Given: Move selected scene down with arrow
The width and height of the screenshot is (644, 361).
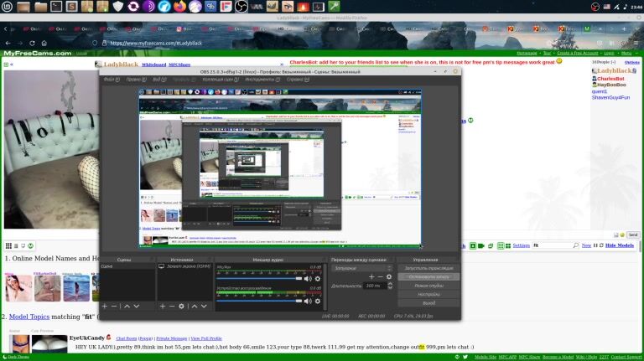Looking at the screenshot, I should [x=138, y=307].
